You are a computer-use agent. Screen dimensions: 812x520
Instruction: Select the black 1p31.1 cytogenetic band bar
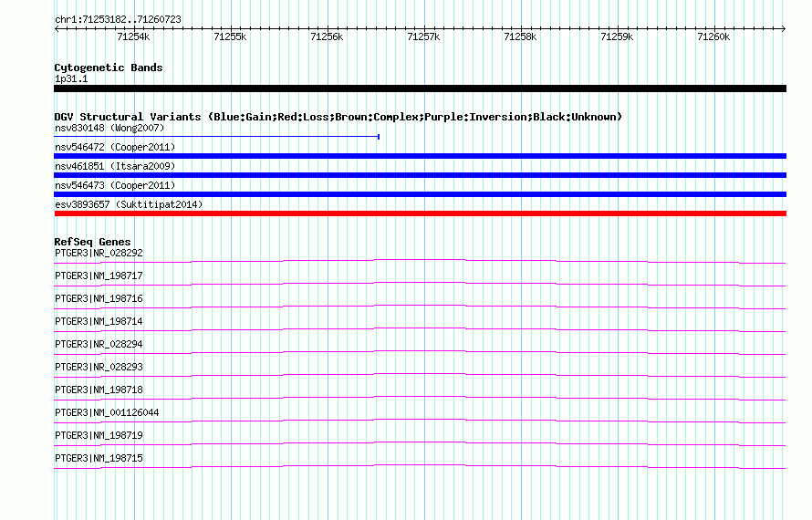click(420, 88)
